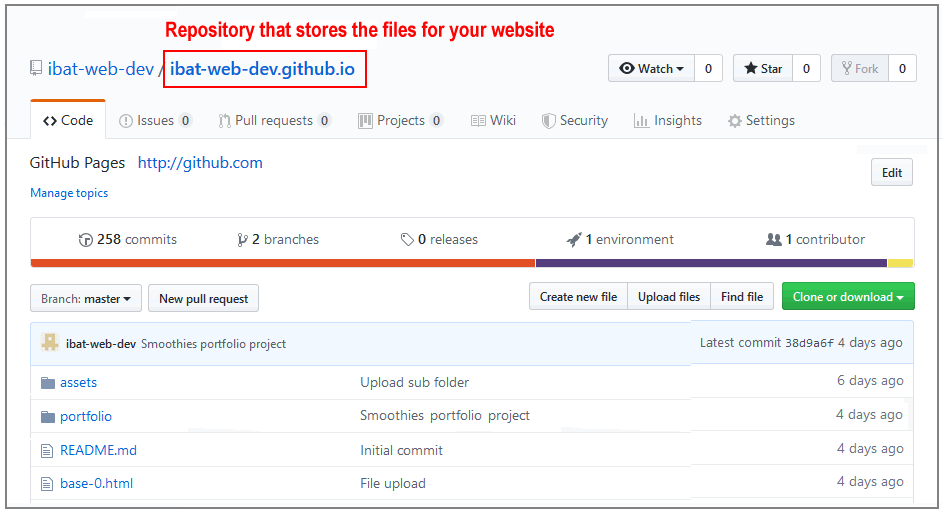The height and width of the screenshot is (517, 949).
Task: Click the tag icon next to 0 releases
Action: [407, 240]
